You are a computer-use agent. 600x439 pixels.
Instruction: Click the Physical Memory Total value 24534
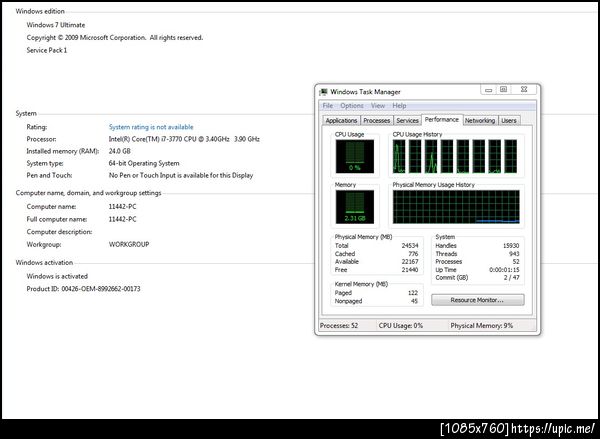point(410,246)
